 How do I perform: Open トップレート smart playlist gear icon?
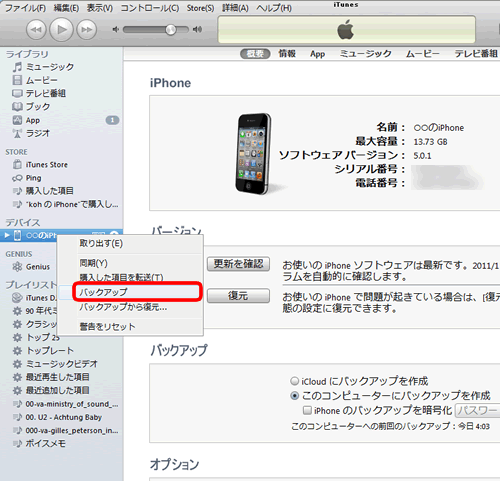17,351
